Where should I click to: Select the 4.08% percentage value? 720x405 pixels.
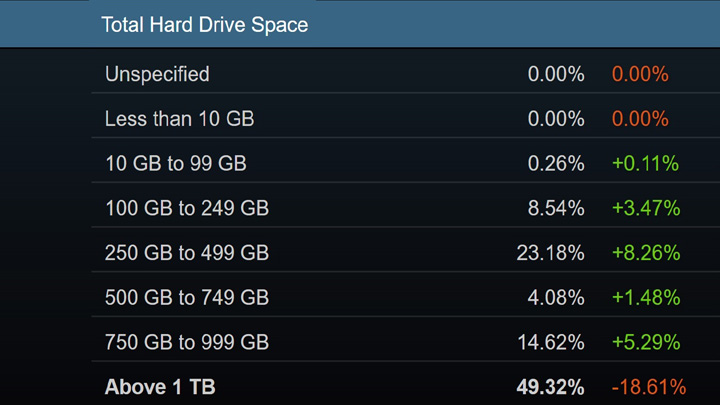[x=555, y=297]
